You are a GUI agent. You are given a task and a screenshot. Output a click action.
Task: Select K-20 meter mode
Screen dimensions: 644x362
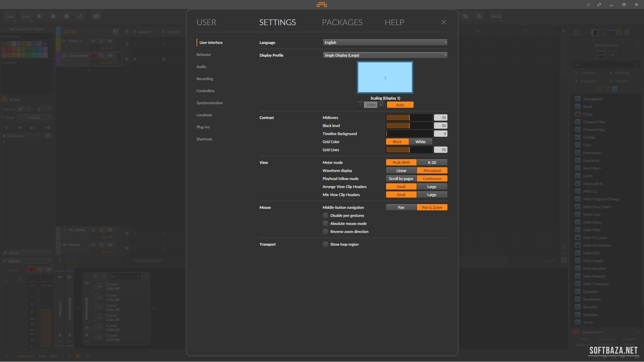[x=432, y=163]
